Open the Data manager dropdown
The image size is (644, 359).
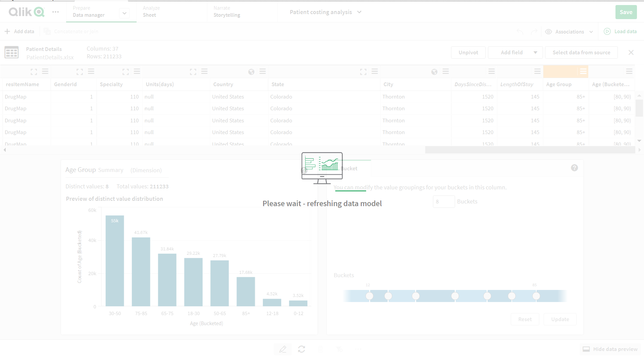tap(125, 13)
